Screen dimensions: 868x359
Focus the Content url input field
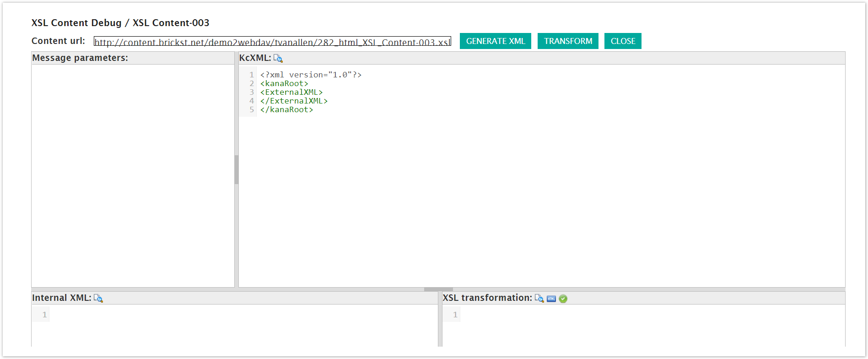(x=272, y=42)
